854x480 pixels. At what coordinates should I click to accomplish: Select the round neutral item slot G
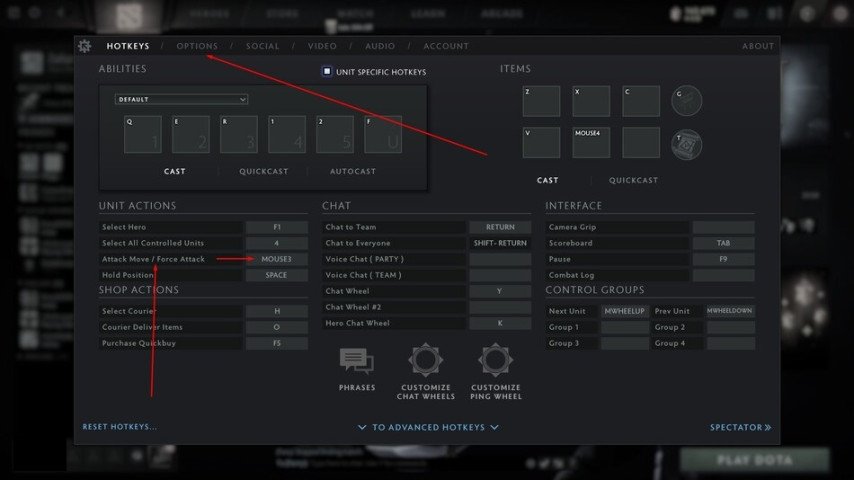point(687,100)
